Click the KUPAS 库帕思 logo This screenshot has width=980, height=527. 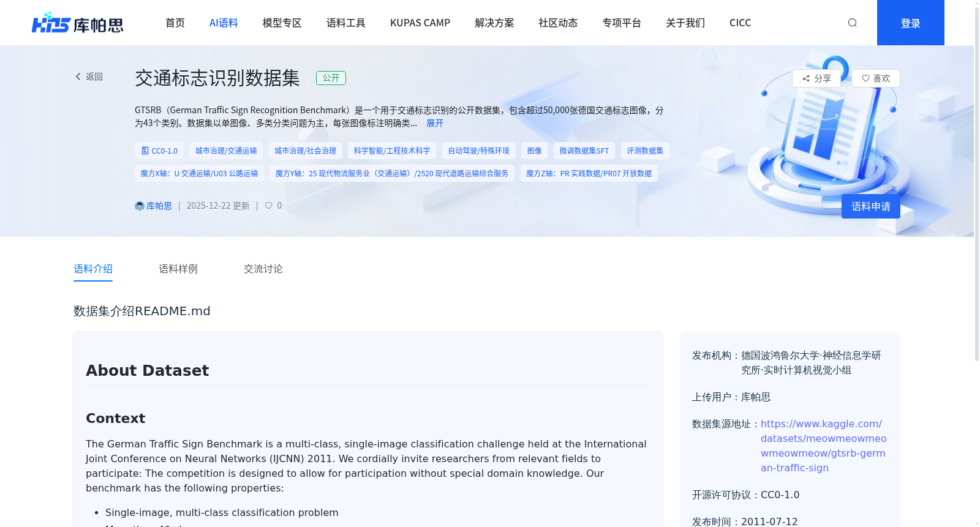(78, 23)
